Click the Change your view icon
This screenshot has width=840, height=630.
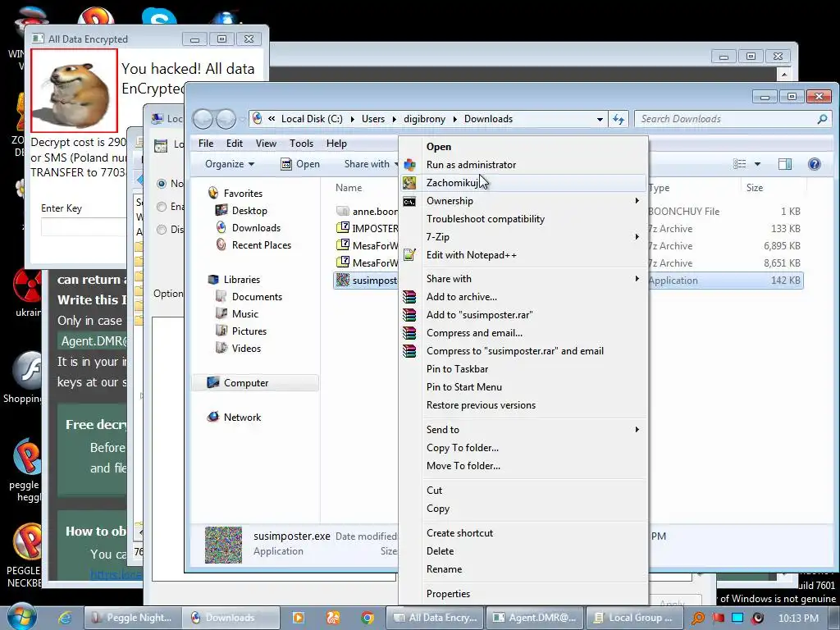[x=740, y=164]
